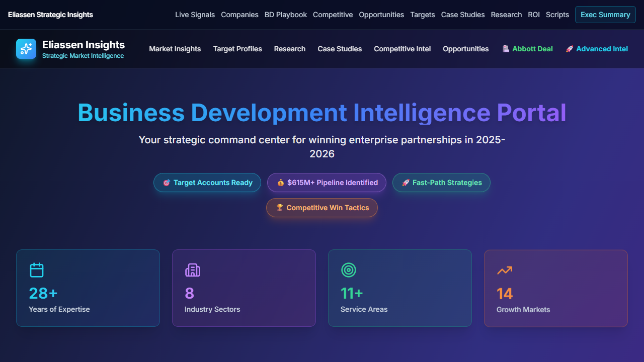Select the trending arrow icon on Growth Markets card
Image resolution: width=644 pixels, height=362 pixels.
(504, 270)
